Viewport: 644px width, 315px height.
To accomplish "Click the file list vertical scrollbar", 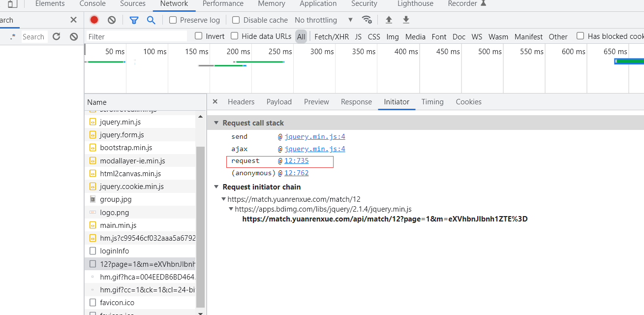I will click(x=201, y=226).
